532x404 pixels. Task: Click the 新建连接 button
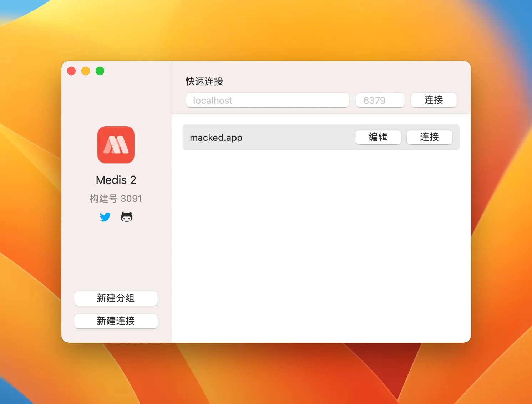pos(116,321)
